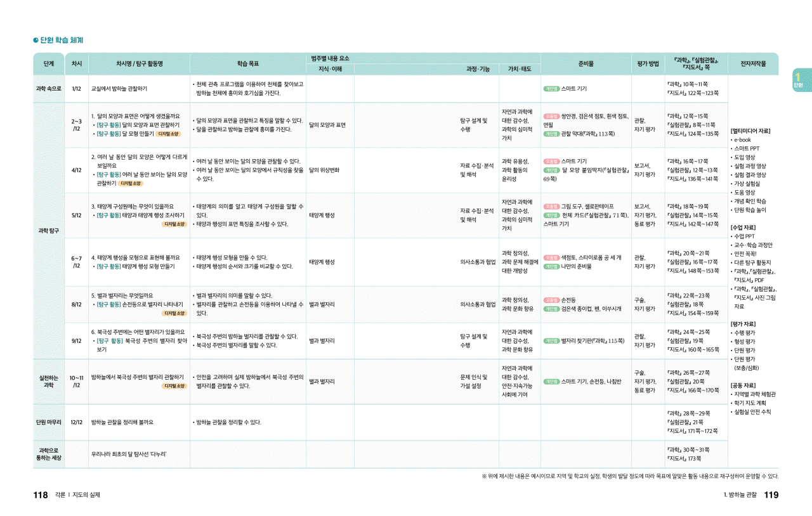812x516 pixels.
Task: Select the '학습 목표' column header
Action: tap(247, 64)
